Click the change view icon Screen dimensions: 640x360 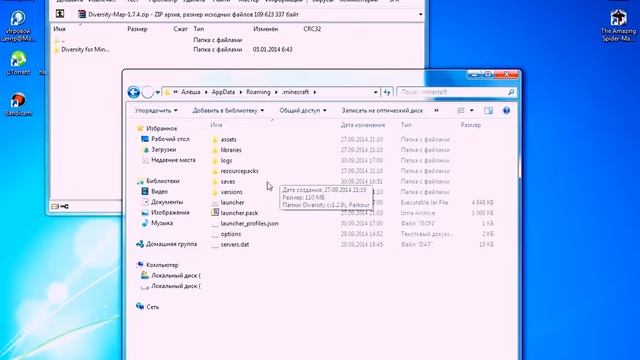pos(461,111)
